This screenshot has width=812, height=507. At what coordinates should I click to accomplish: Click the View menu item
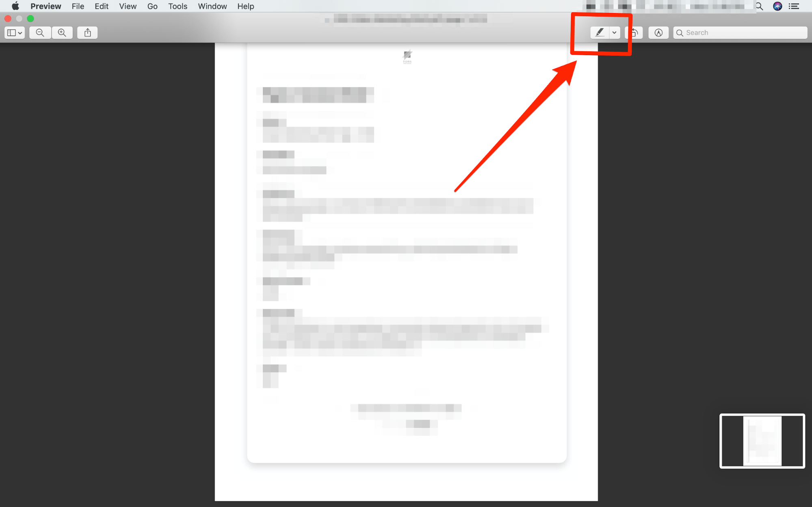[128, 6]
